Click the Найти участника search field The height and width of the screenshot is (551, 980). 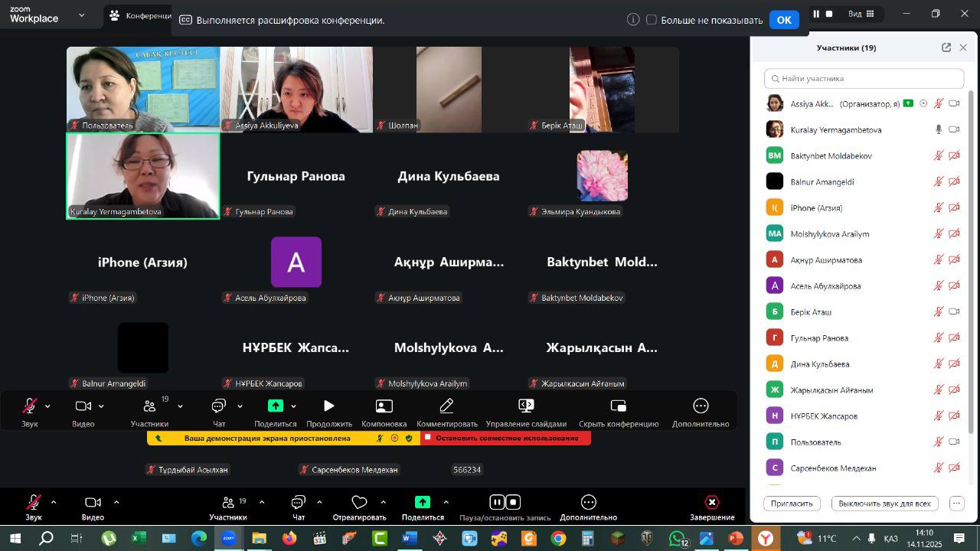(864, 79)
